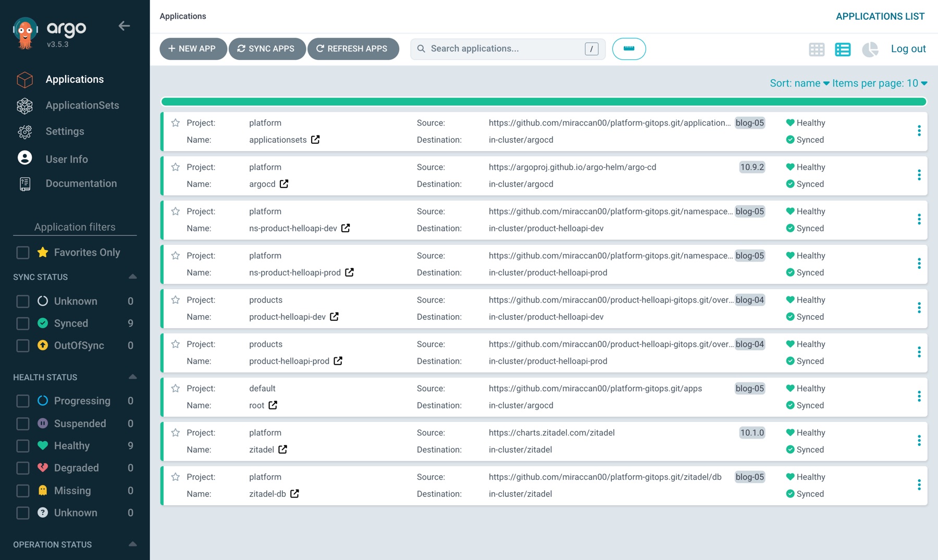Open actions menu for ns-product-helloapi-dev
The width and height of the screenshot is (938, 560).
pos(919,219)
